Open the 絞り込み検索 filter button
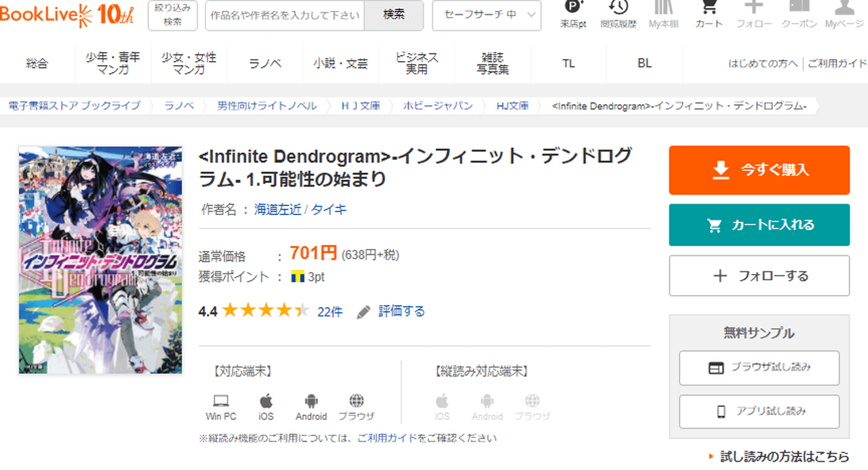 172,15
